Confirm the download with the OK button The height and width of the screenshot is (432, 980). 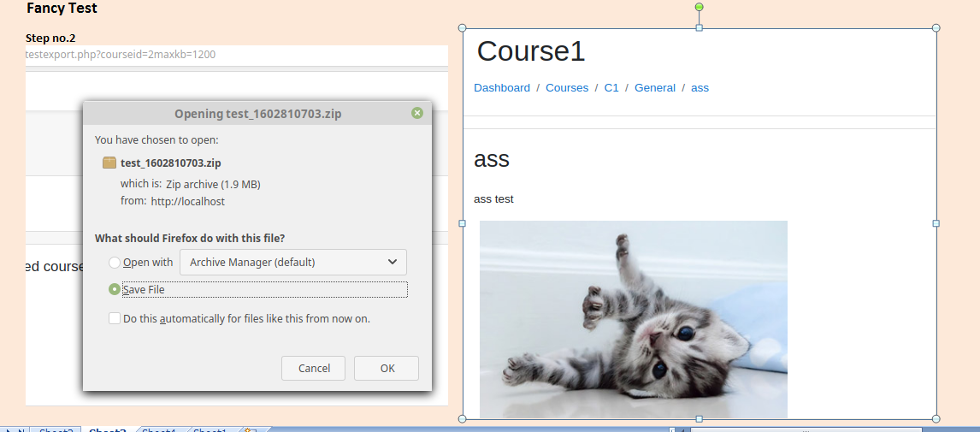[387, 368]
